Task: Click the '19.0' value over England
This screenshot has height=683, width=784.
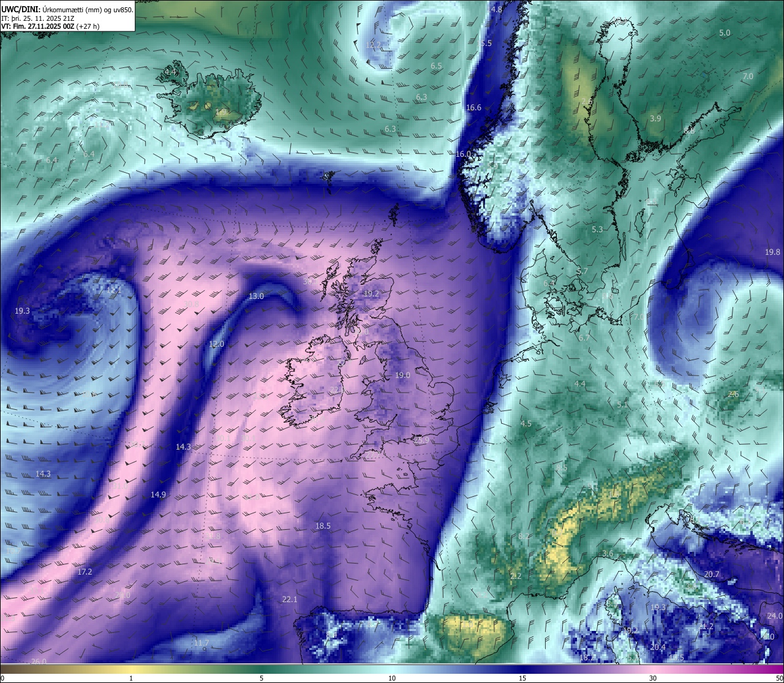Action: tap(402, 375)
